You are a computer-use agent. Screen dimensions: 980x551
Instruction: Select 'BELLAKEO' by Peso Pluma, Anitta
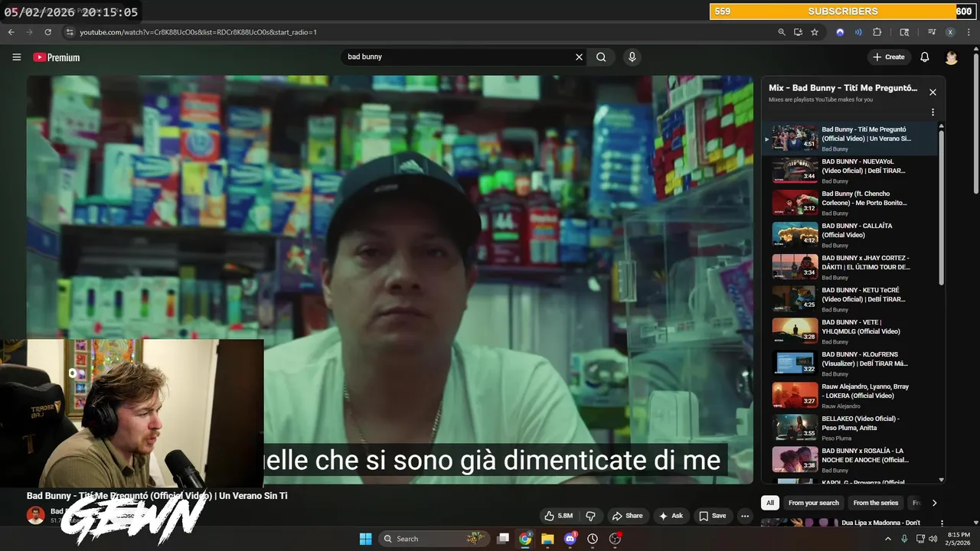tap(849, 428)
